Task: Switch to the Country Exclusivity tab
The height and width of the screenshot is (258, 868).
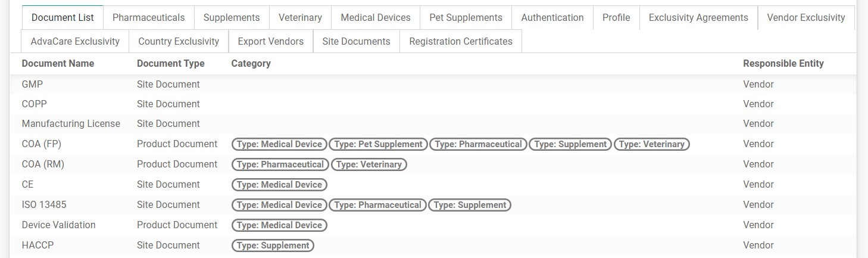Action: (179, 41)
